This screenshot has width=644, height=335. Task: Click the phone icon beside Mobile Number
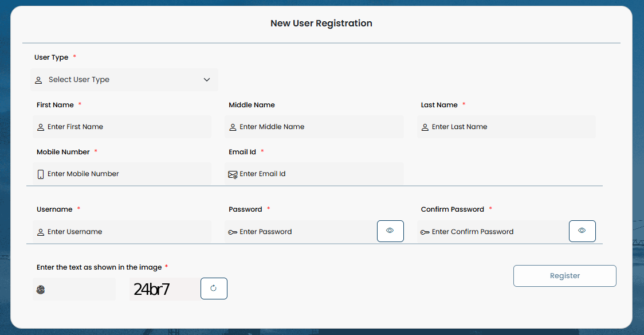point(41,174)
